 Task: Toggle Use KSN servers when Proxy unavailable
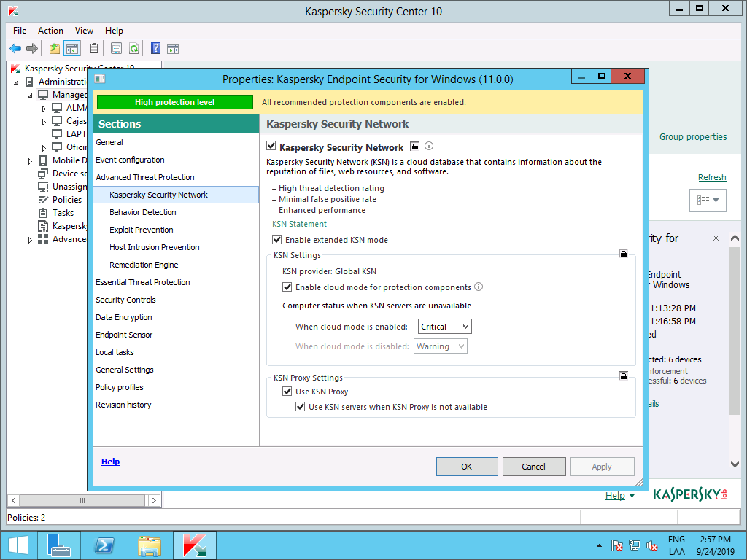click(300, 407)
